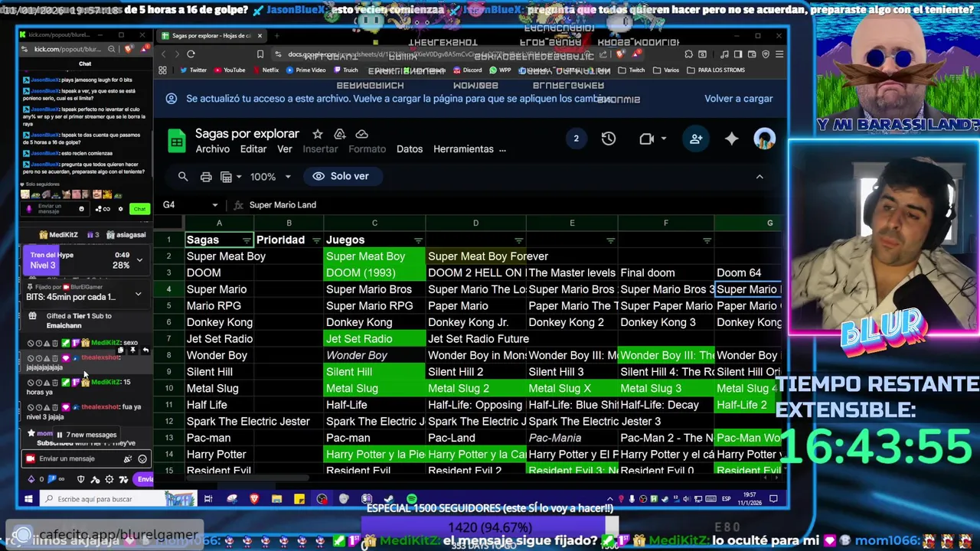Open Spotify from the Windows taskbar

(x=412, y=499)
